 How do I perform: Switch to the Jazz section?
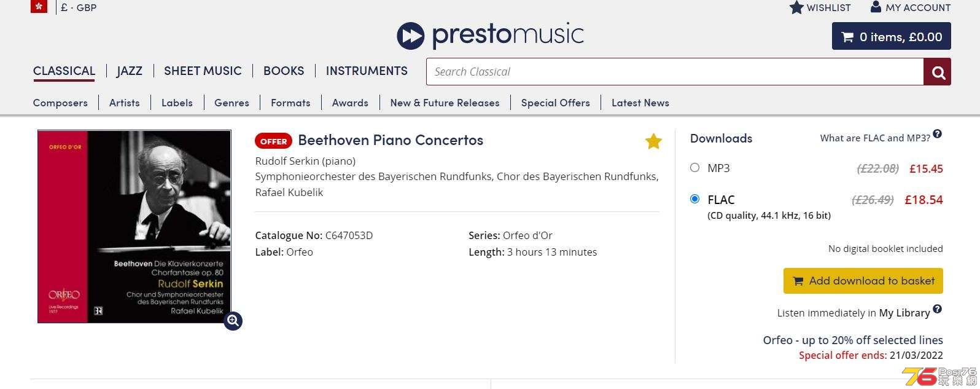(x=130, y=71)
